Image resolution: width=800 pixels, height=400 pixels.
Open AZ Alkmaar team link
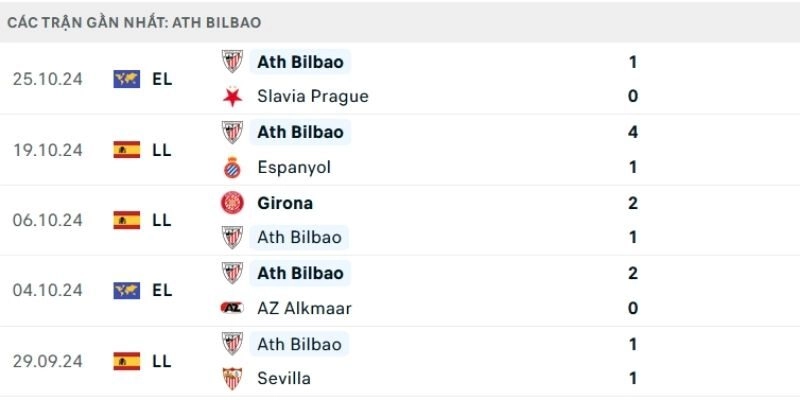coord(304,308)
